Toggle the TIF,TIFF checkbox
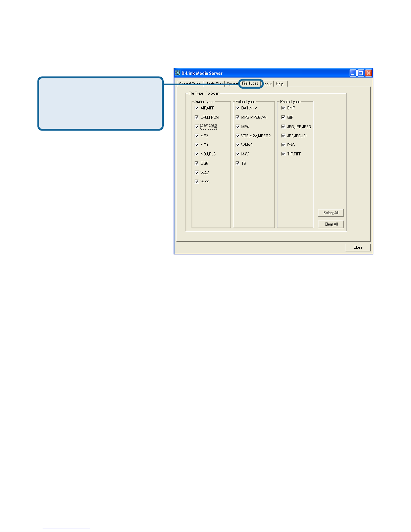Screen dimensions: 411x532 [x=283, y=154]
